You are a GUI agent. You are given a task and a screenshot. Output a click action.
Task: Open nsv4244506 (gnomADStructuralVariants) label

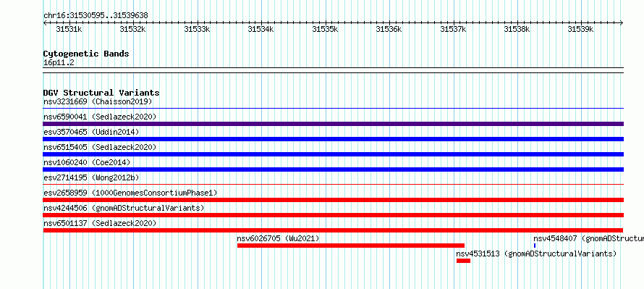[124, 208]
